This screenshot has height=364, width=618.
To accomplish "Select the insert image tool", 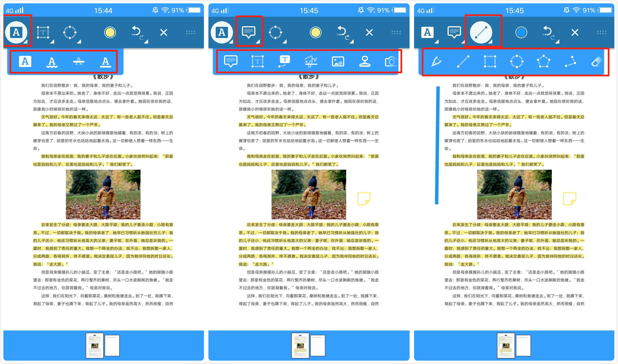I will 337,61.
